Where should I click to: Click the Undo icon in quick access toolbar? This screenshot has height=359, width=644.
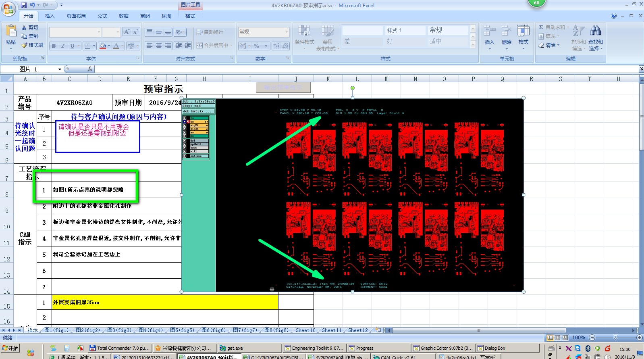point(32,5)
